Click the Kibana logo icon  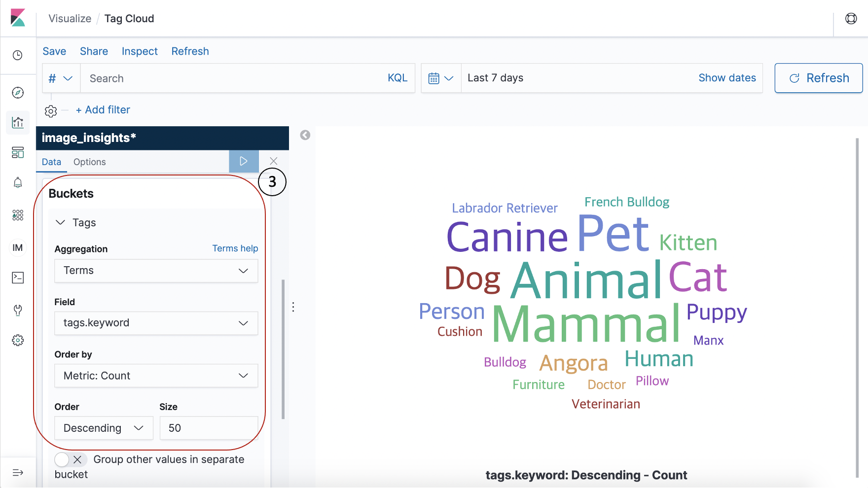click(18, 18)
